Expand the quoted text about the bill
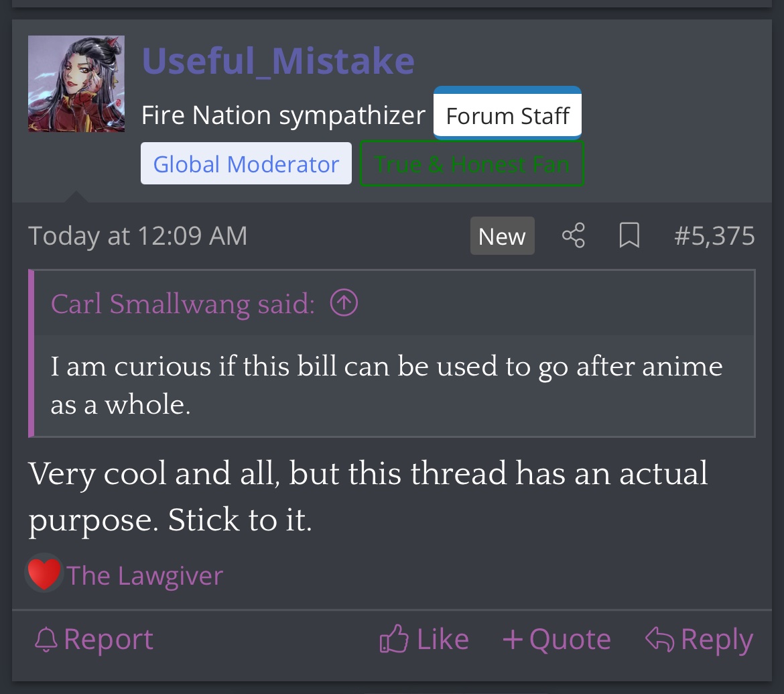This screenshot has width=784, height=694. click(387, 386)
